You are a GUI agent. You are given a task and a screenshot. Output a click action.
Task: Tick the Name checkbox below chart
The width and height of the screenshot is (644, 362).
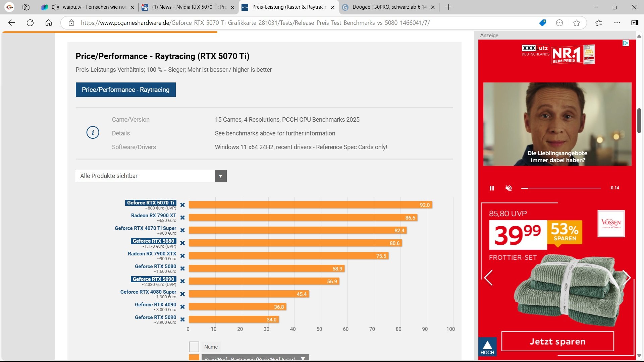coord(194,347)
